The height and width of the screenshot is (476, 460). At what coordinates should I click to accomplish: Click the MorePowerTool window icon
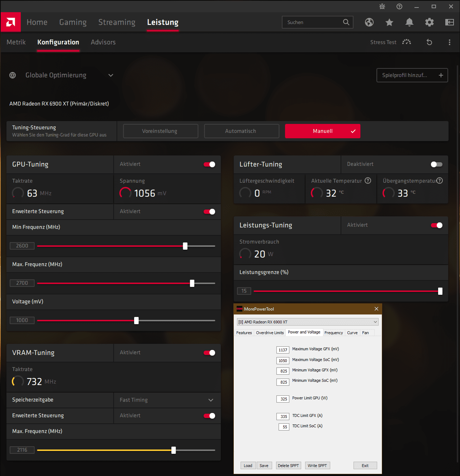pos(240,309)
